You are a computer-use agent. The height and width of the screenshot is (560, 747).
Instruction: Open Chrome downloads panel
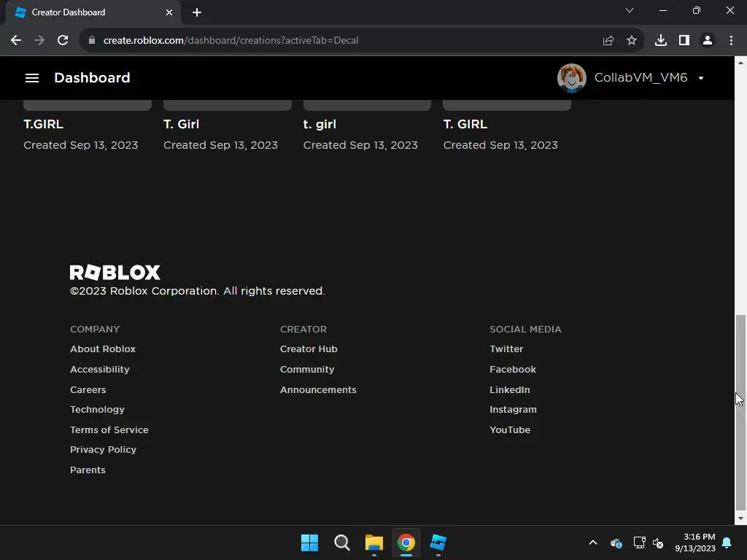(x=661, y=41)
